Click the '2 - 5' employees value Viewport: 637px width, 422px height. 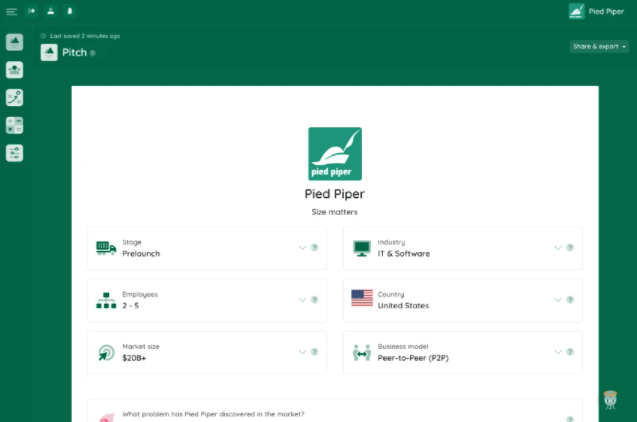[x=130, y=305]
